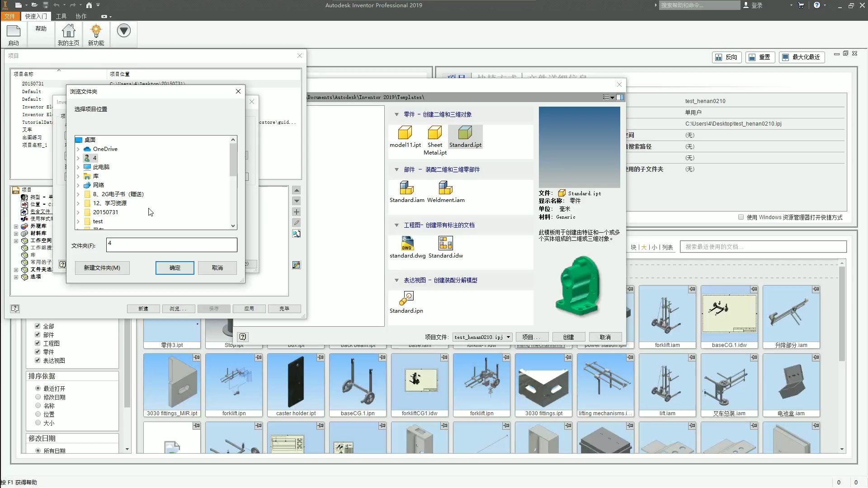Image resolution: width=868 pixels, height=488 pixels.
Task: Click help icon at bottom of Projects dialog
Action: pyautogui.click(x=15, y=308)
